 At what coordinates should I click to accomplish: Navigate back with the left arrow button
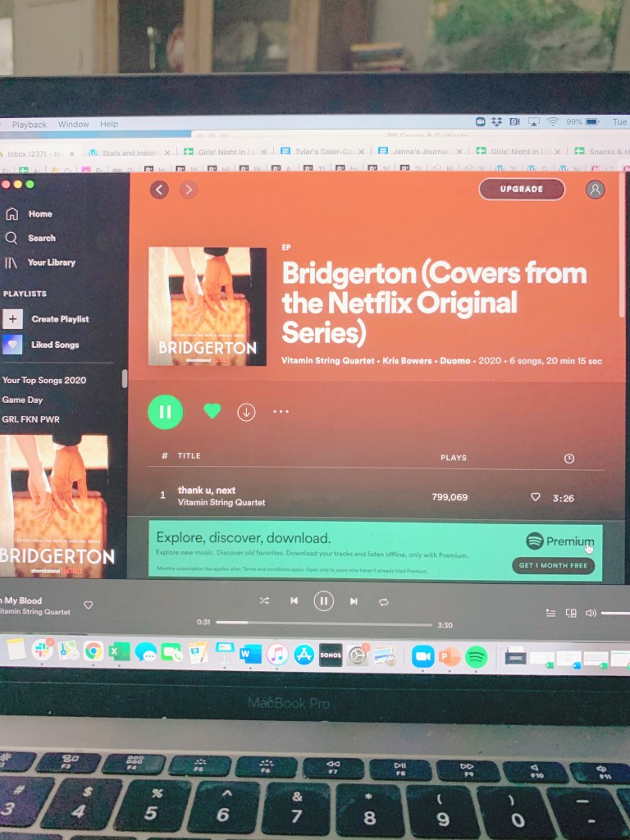pyautogui.click(x=159, y=189)
